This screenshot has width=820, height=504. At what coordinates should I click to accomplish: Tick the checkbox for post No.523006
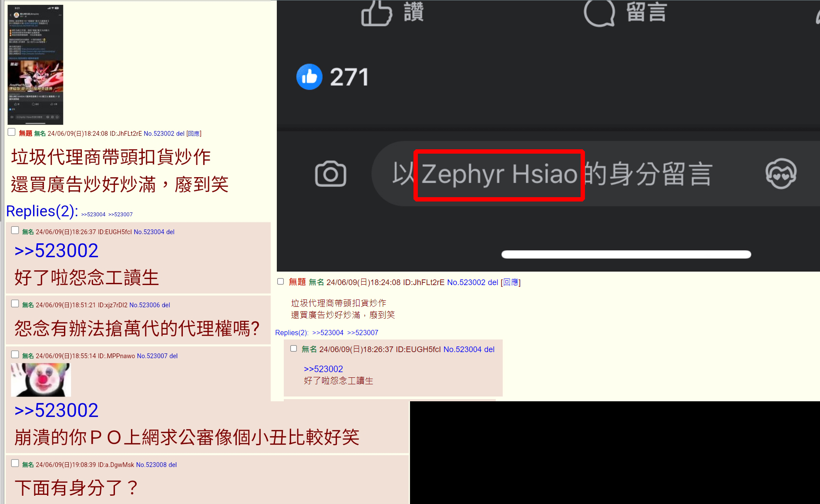(x=15, y=303)
